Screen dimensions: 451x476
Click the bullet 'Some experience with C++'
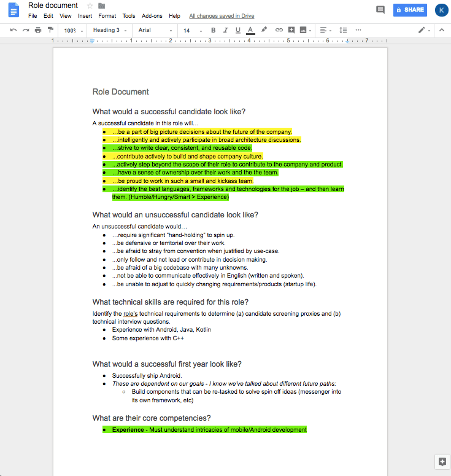[x=148, y=338]
